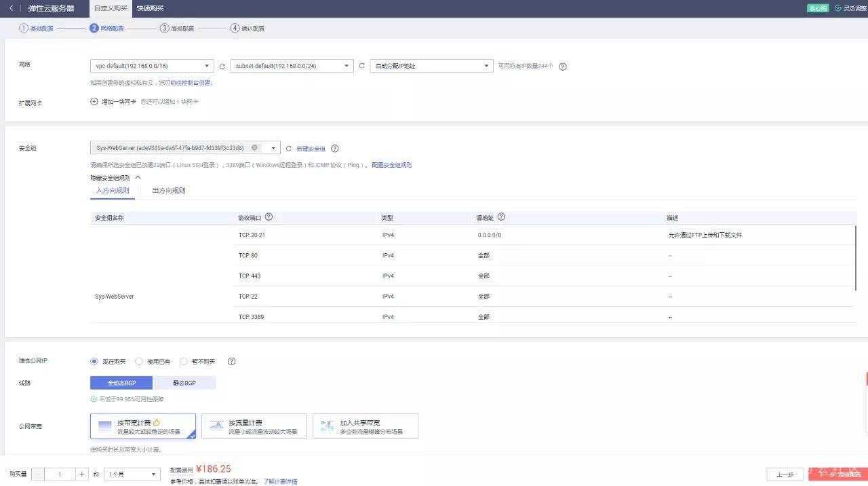The height and width of the screenshot is (486, 868).
Task: Click the 上一步 button
Action: click(x=785, y=474)
